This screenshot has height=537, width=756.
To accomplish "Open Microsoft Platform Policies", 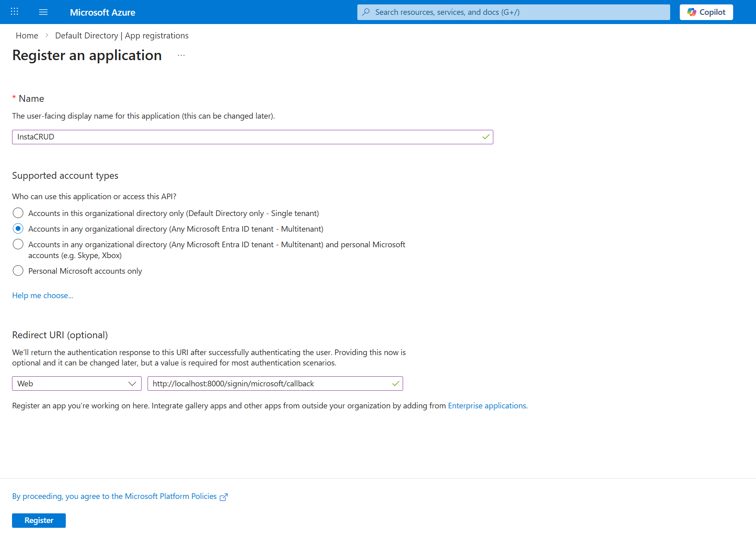I will point(170,496).
